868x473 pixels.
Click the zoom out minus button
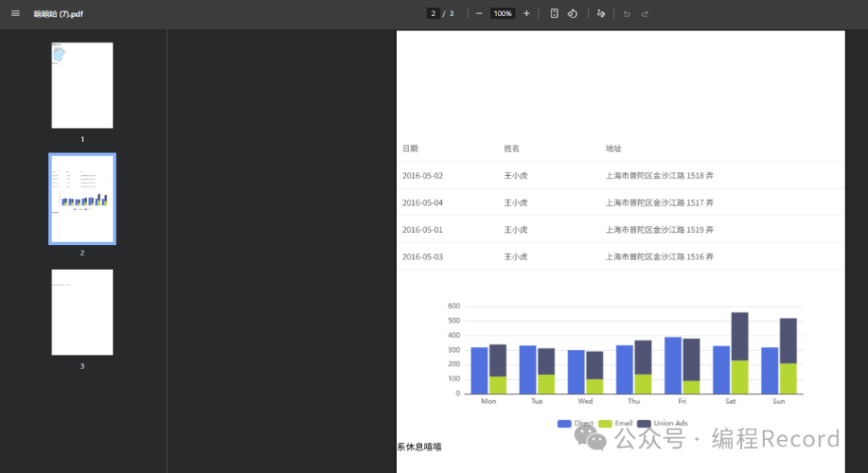coord(479,14)
